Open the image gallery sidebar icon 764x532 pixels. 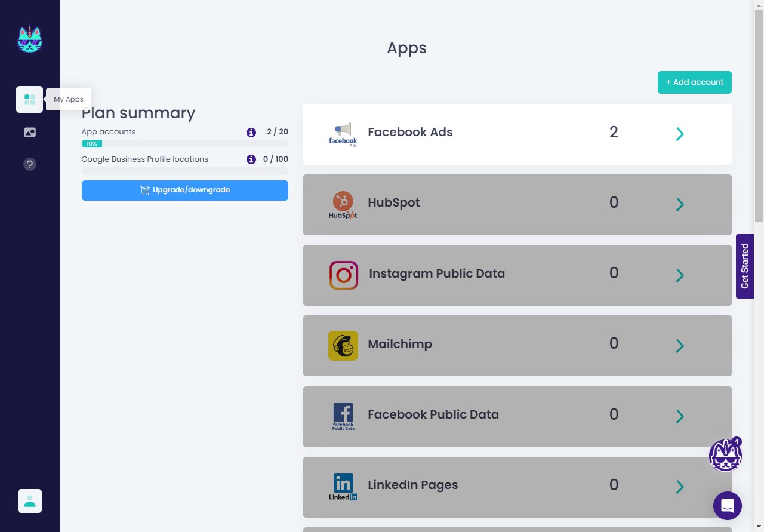coord(30,132)
